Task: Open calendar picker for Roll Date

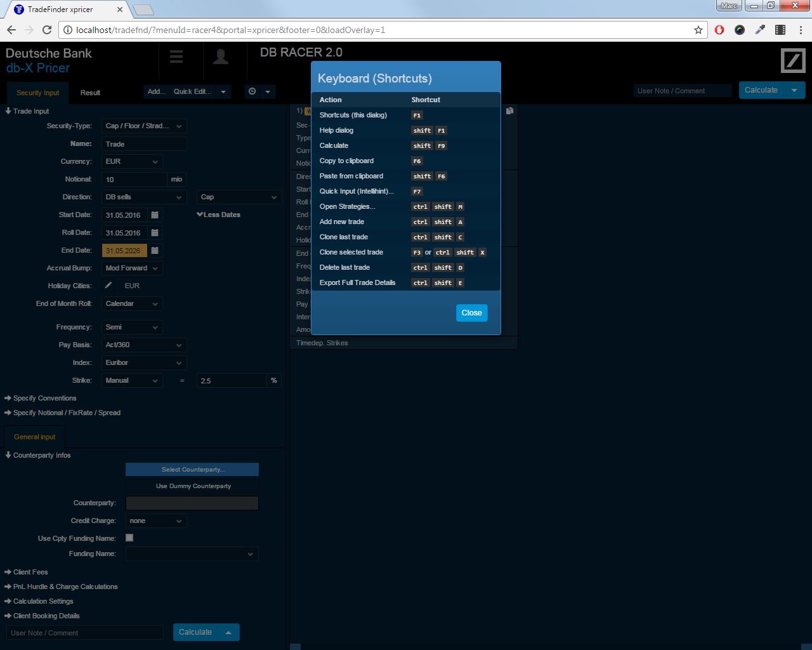Action: coord(155,233)
